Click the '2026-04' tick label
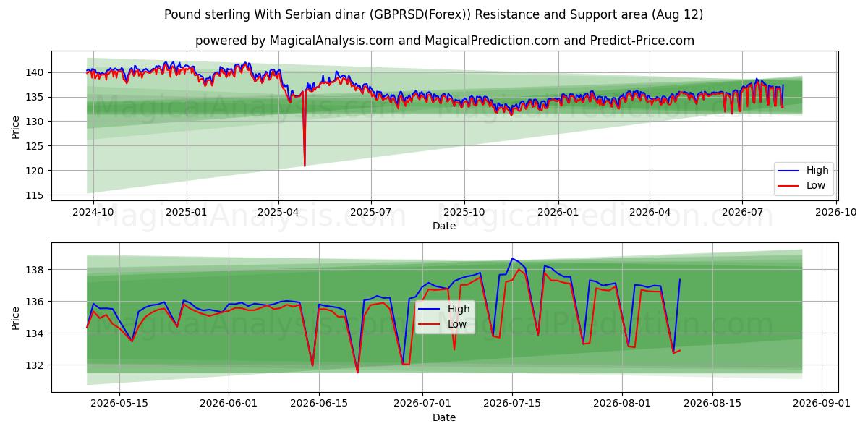This screenshot has width=868, height=434. [649, 212]
